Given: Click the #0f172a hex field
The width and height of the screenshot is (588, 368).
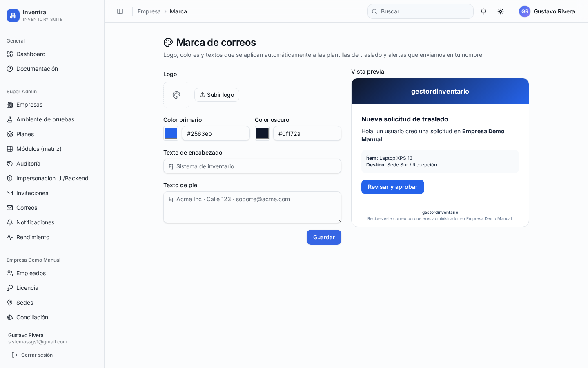Looking at the screenshot, I should (x=307, y=133).
